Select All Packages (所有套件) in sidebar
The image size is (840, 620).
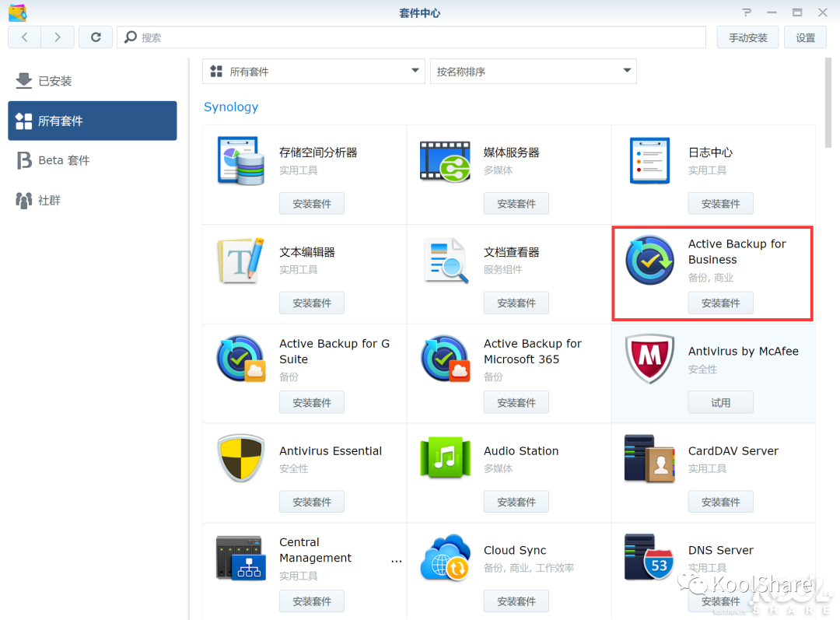click(x=92, y=121)
